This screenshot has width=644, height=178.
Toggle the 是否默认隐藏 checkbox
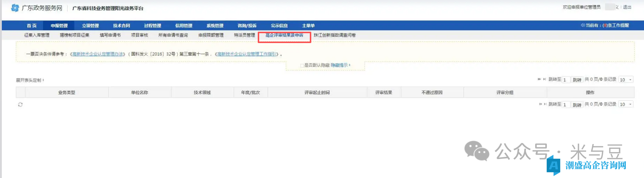302,65
